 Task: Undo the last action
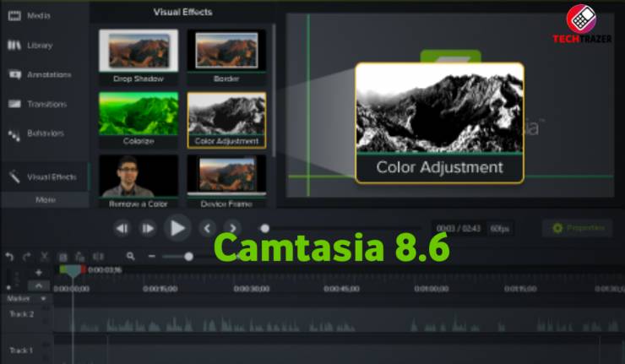tap(9, 257)
